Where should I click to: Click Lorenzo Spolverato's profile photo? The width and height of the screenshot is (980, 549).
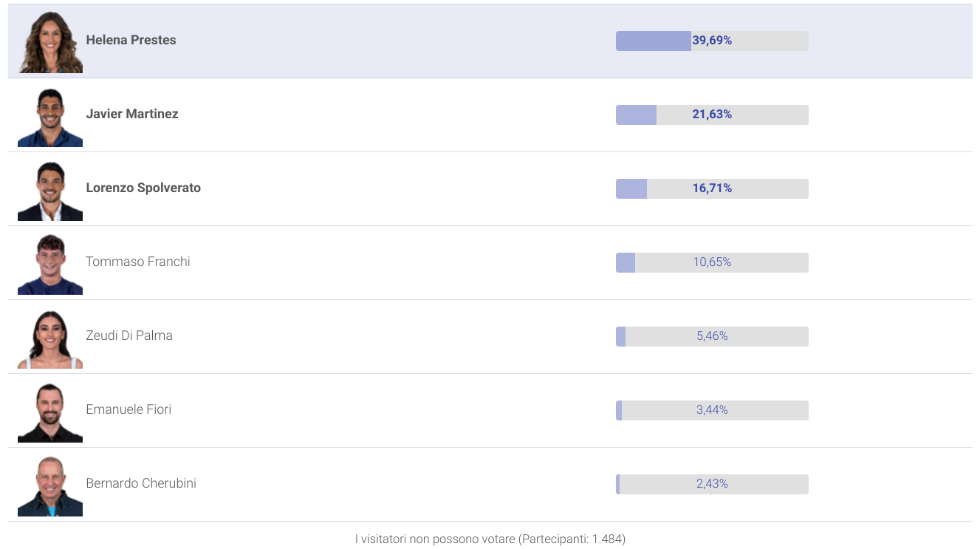pos(50,191)
